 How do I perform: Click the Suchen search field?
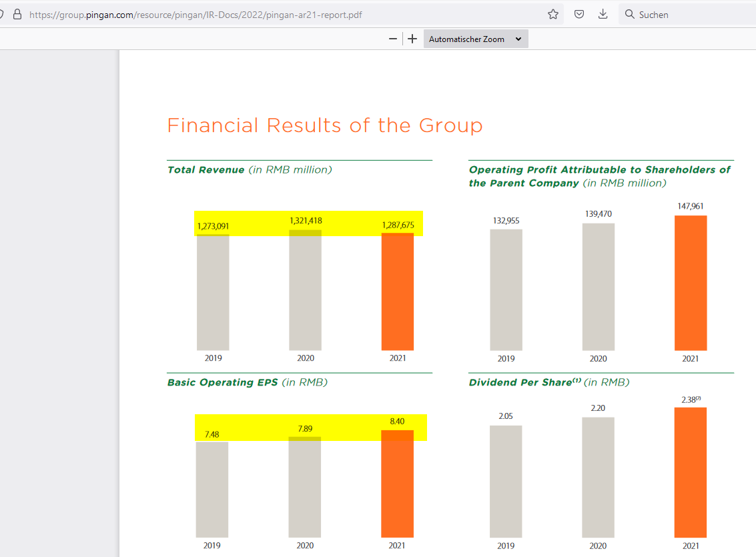point(687,14)
